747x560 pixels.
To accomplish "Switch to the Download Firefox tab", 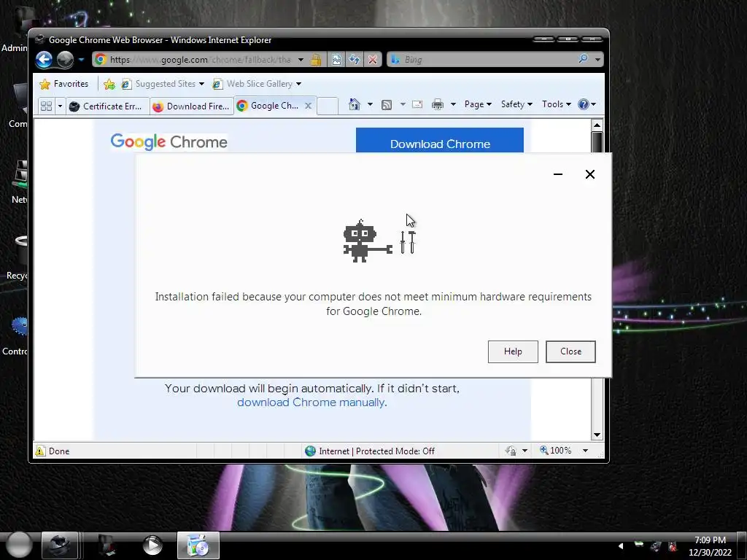I will (192, 106).
